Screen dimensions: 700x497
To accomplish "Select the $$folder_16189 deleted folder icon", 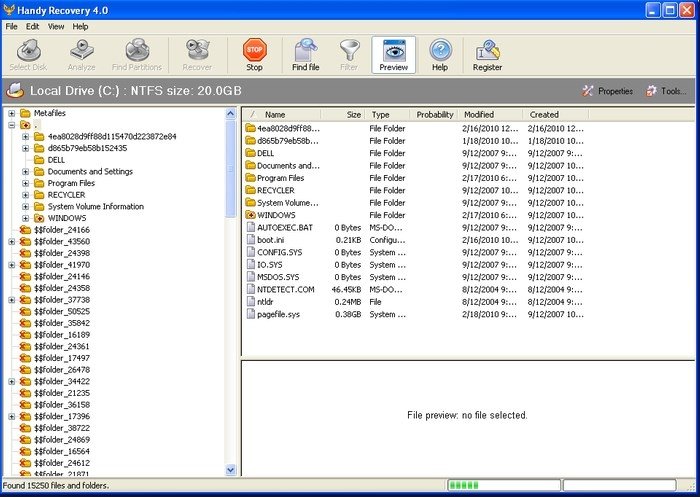I will (25, 334).
